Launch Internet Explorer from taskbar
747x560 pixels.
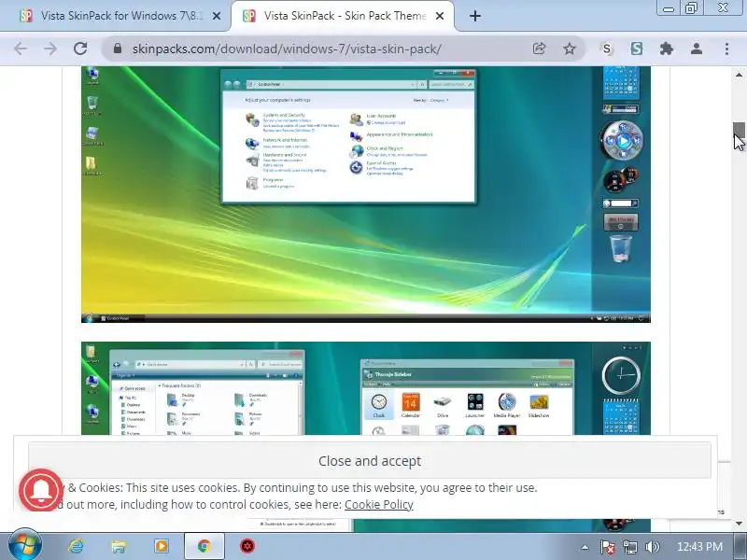[76, 546]
